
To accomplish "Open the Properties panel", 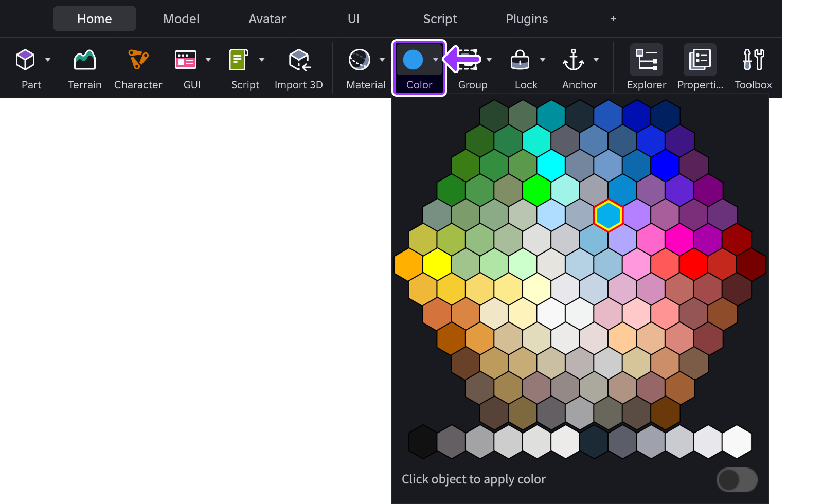I will (x=700, y=60).
